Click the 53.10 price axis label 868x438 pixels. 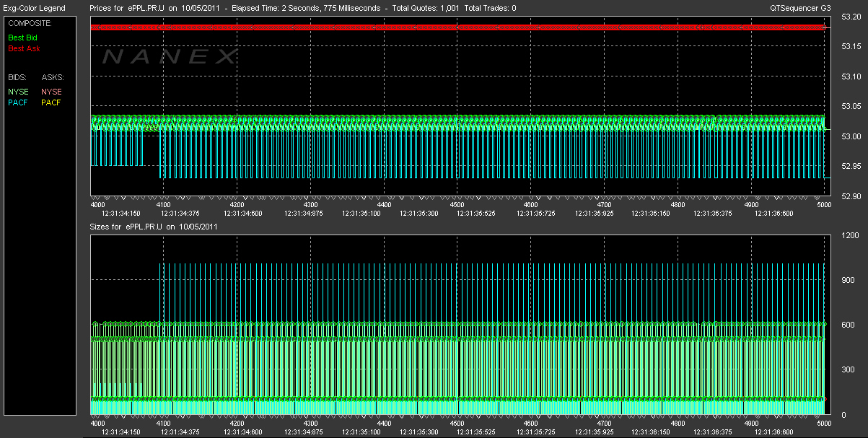pos(851,76)
